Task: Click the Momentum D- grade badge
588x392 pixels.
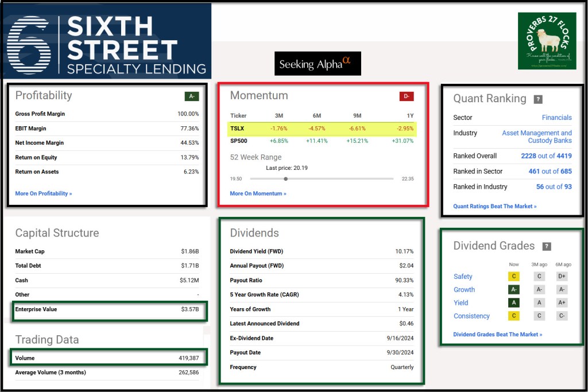Action: coord(406,96)
